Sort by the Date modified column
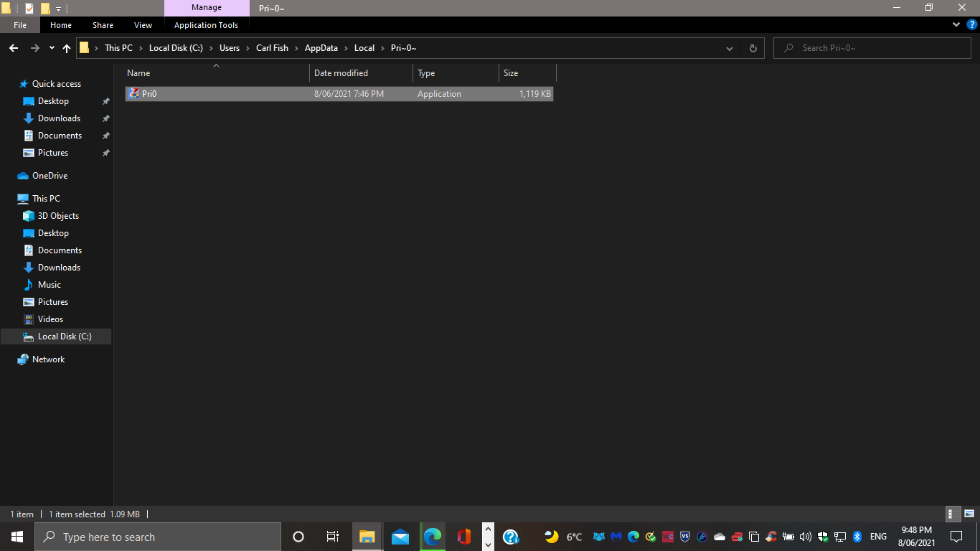Screen dimensions: 980x551 coord(361,73)
